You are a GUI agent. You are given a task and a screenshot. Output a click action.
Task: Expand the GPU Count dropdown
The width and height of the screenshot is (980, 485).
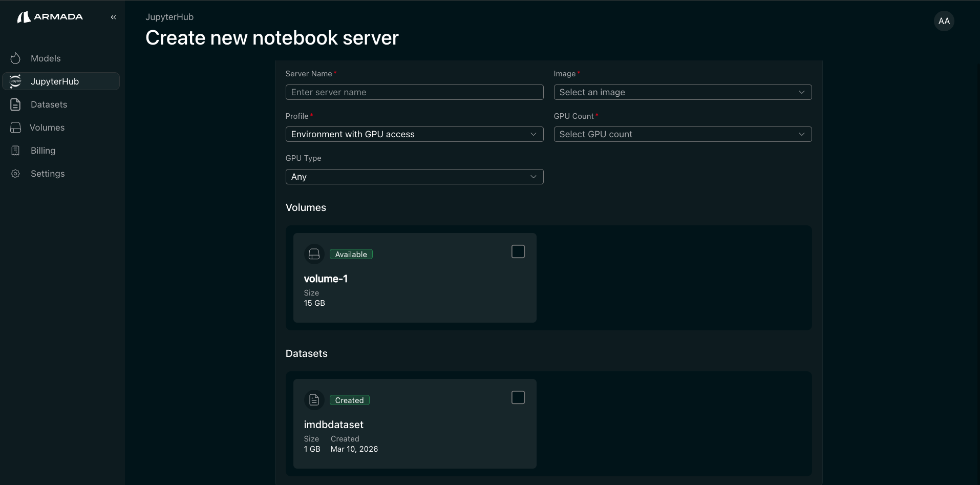point(683,134)
